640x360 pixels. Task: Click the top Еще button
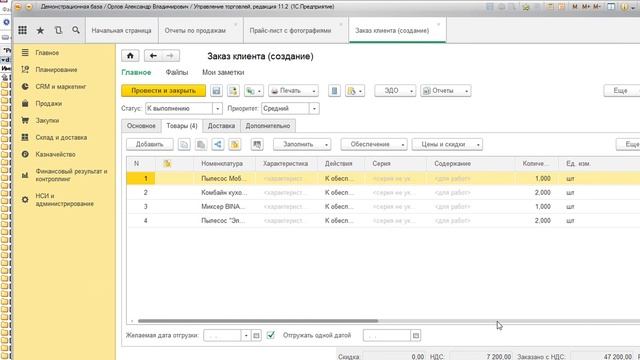tap(621, 91)
